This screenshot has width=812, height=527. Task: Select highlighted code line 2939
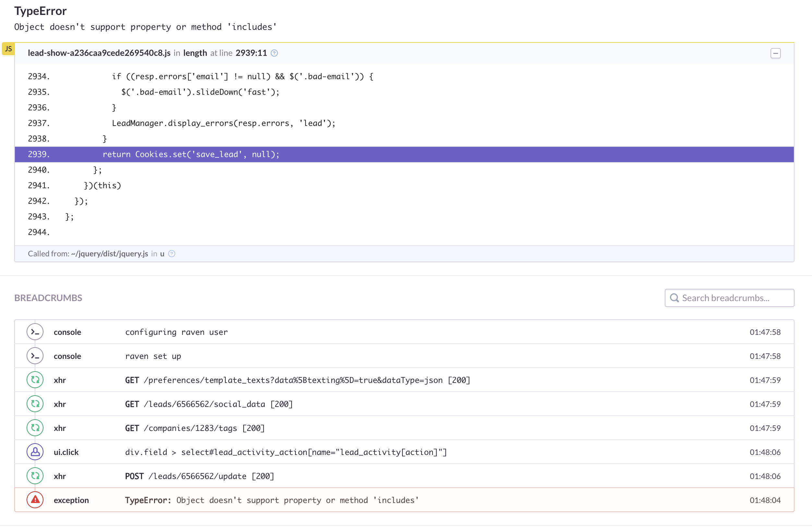pyautogui.click(x=191, y=154)
